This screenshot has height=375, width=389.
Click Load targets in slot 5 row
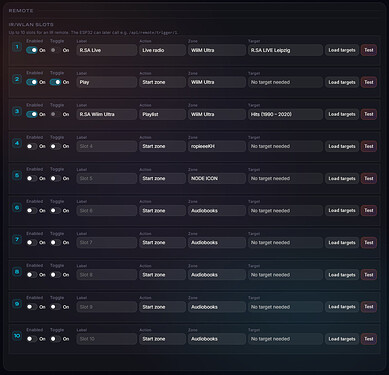click(342, 178)
